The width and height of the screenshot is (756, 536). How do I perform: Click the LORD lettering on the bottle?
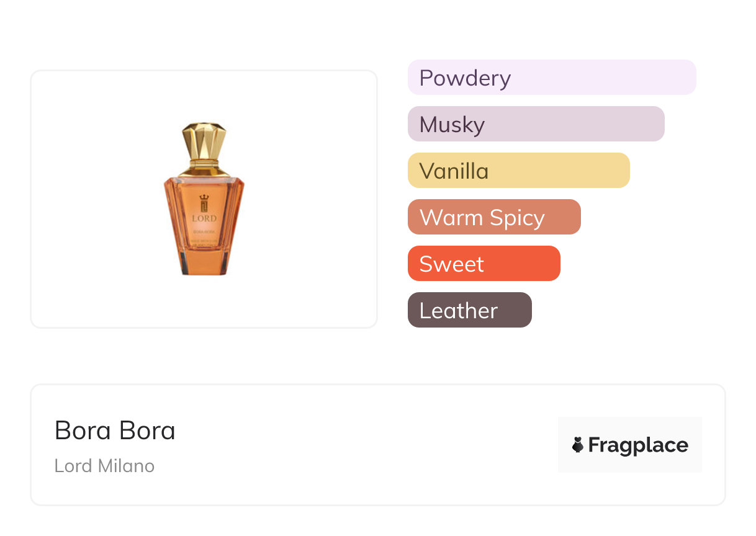coord(204,218)
